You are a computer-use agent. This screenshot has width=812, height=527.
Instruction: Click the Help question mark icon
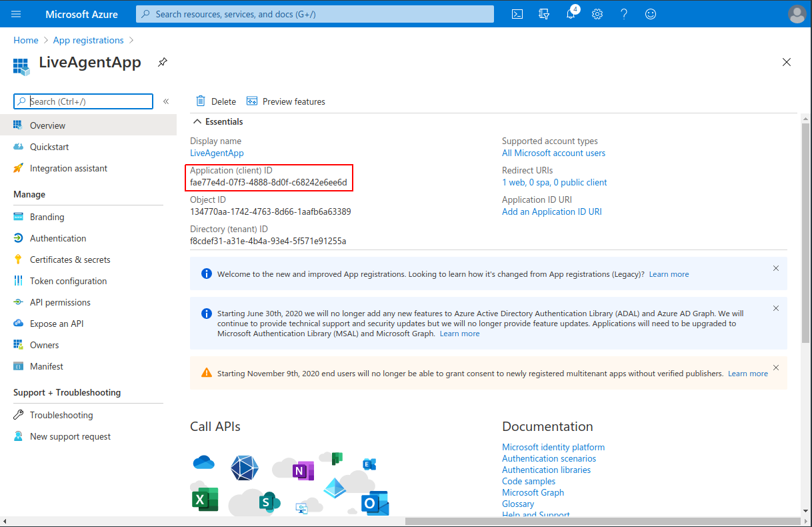point(624,14)
